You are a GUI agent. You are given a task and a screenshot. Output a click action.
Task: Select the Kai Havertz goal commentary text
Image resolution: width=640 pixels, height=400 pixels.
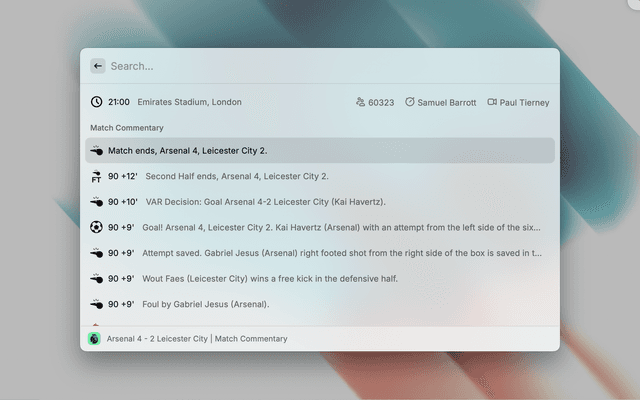343,227
